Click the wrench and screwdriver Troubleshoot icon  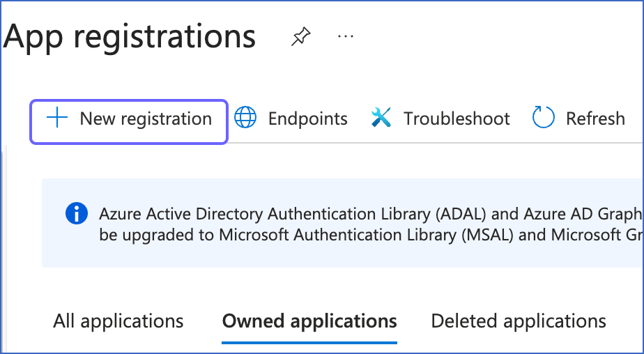click(x=381, y=118)
